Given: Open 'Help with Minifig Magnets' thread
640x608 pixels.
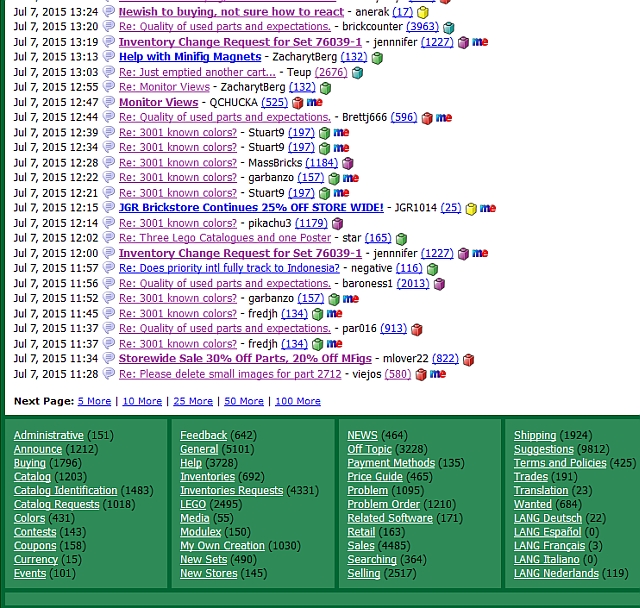Looking at the screenshot, I should pyautogui.click(x=190, y=57).
